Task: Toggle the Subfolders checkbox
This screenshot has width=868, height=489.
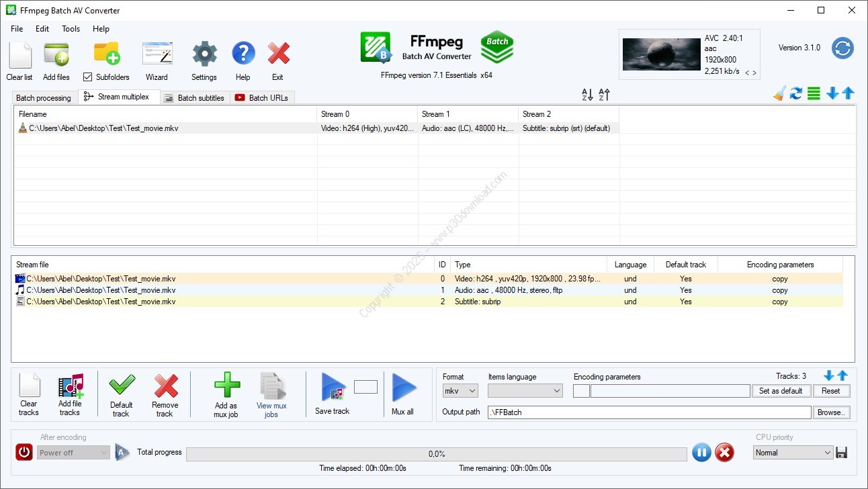Action: (87, 77)
